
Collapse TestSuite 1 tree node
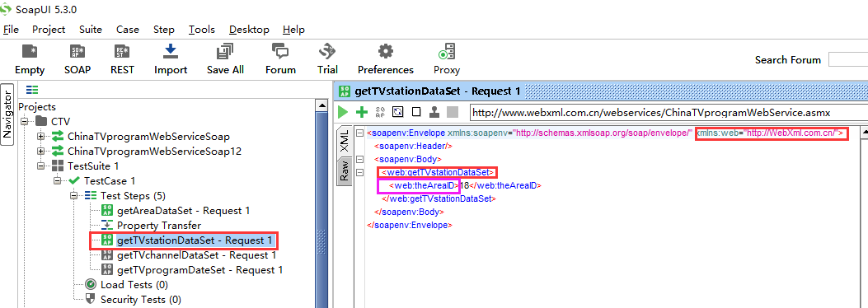click(41, 166)
